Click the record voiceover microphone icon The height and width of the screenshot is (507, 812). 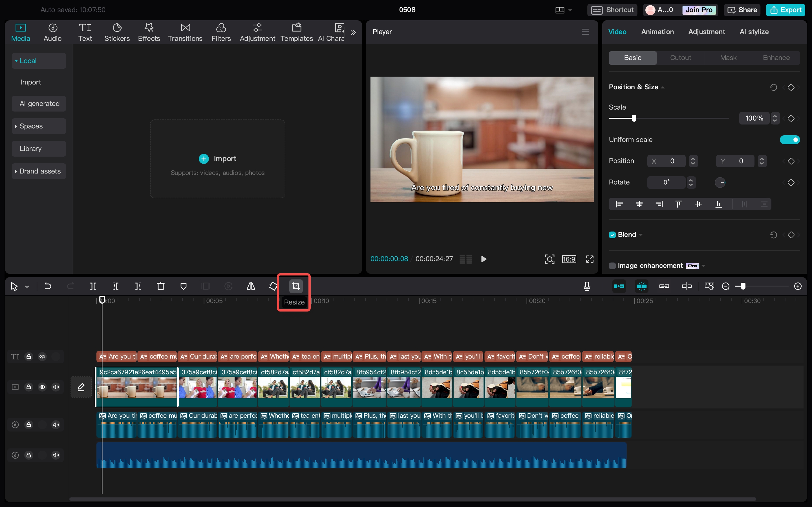pyautogui.click(x=587, y=286)
